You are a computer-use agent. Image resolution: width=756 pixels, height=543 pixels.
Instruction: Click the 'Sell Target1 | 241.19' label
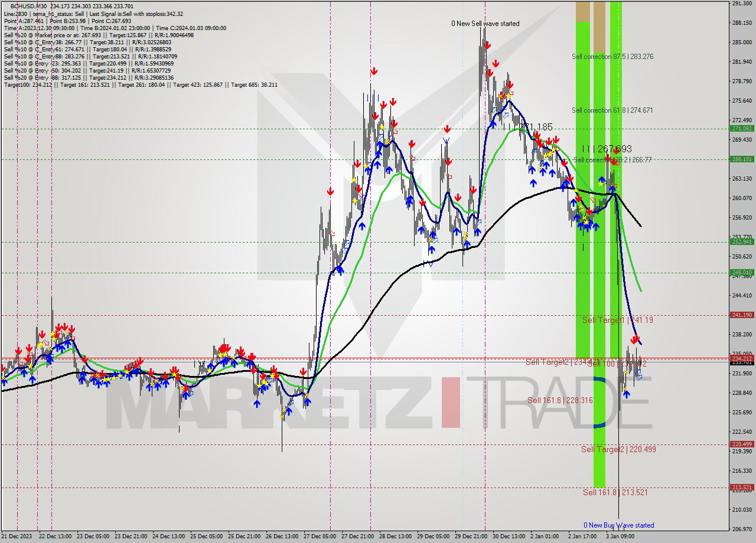coord(618,320)
